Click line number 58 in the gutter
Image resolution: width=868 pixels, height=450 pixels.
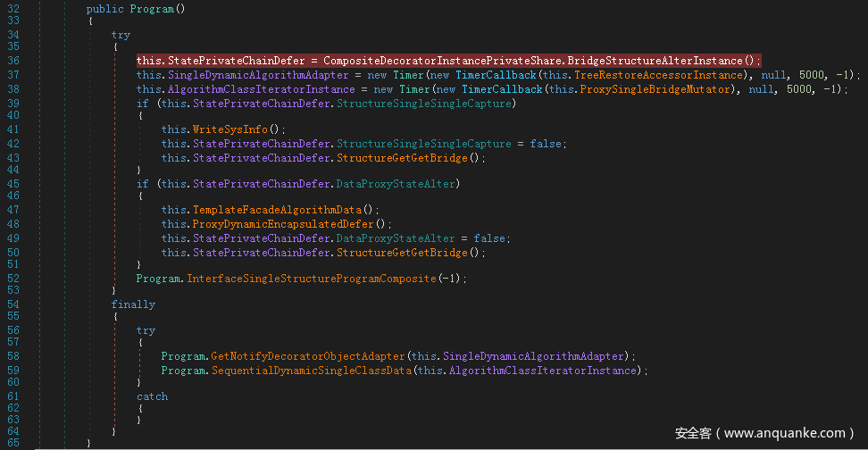coord(13,356)
